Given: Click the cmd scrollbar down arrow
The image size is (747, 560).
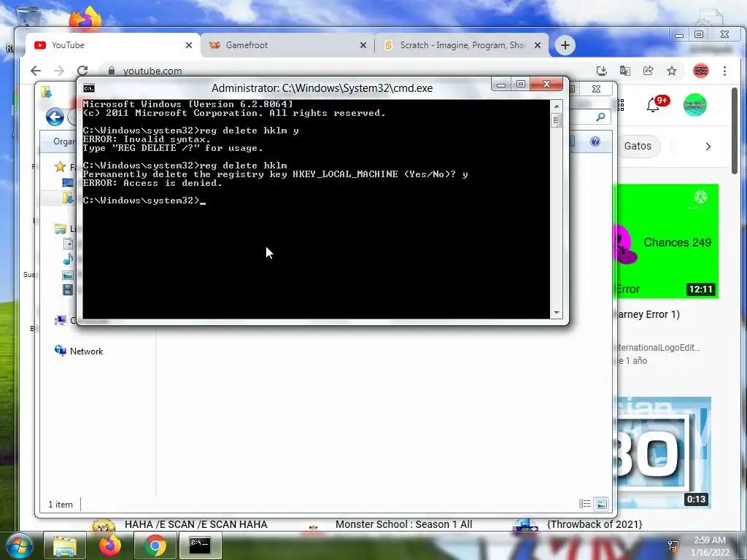Looking at the screenshot, I should pyautogui.click(x=557, y=313).
